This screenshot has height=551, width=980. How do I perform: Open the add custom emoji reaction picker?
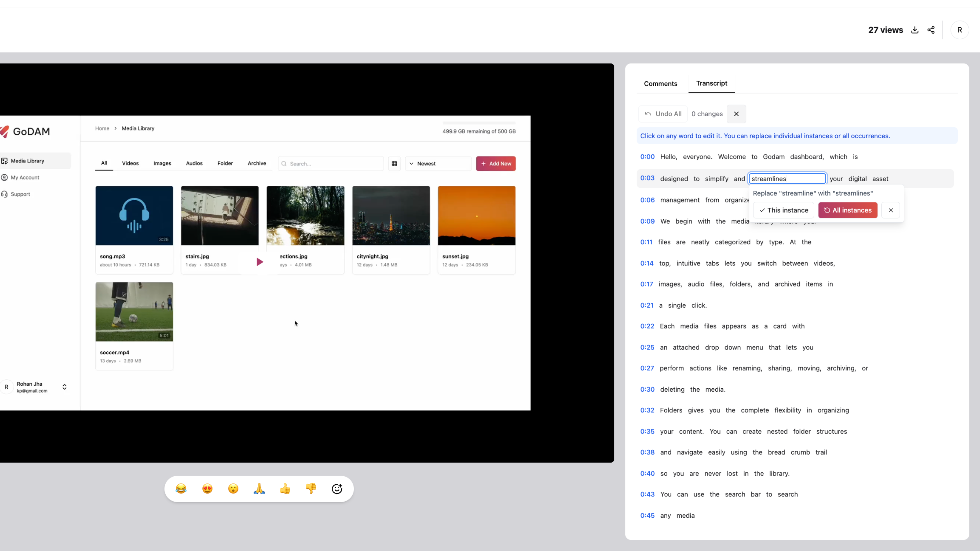[x=337, y=489]
